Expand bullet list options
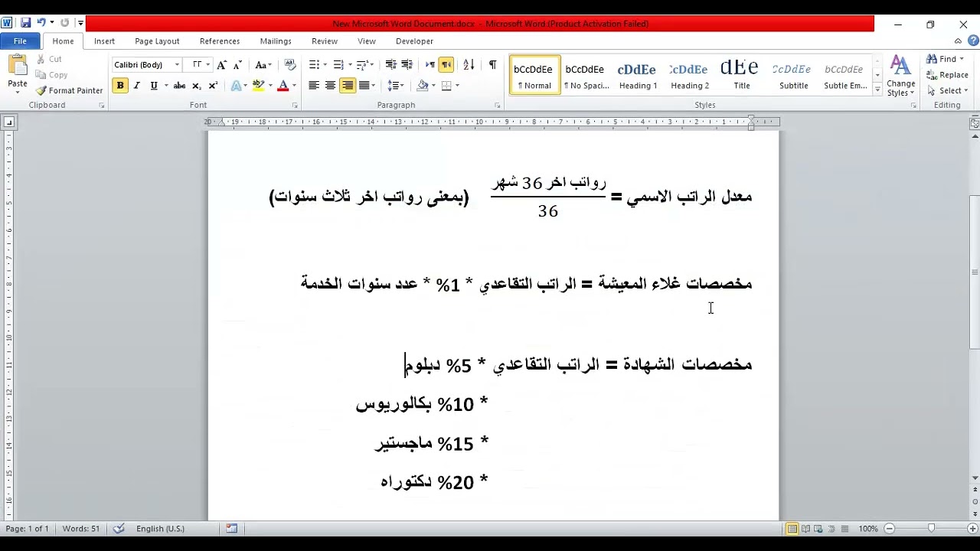The width and height of the screenshot is (980, 551). point(325,65)
